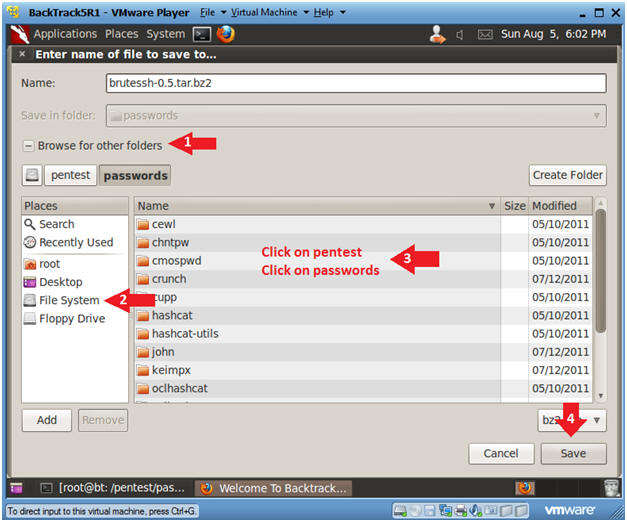Image resolution: width=627 pixels, height=522 pixels.
Task: Sort by the Size column header
Action: point(514,206)
